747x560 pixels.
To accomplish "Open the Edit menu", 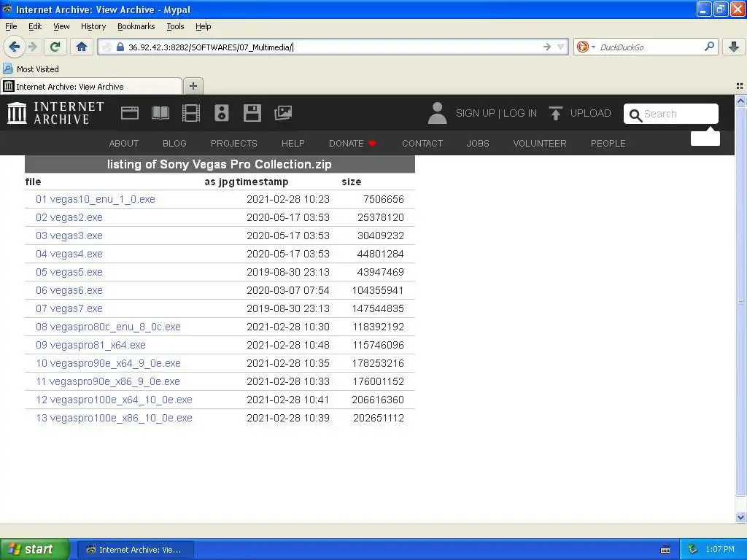I will pyautogui.click(x=35, y=26).
